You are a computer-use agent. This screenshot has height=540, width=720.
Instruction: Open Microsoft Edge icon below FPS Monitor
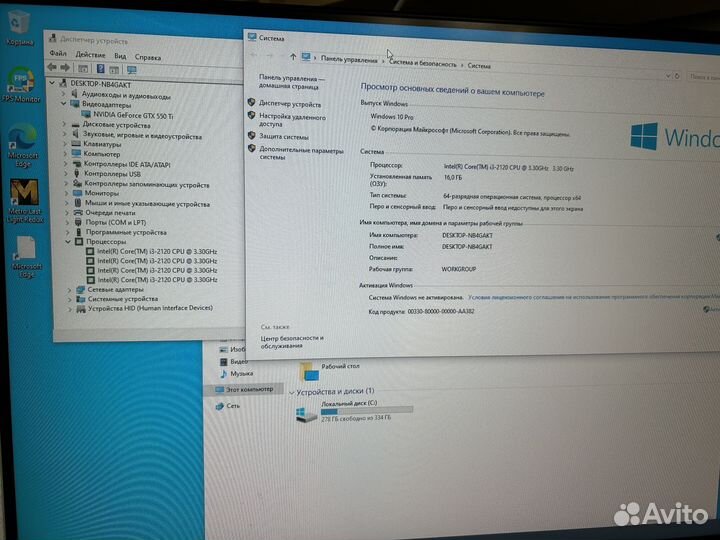click(x=22, y=146)
